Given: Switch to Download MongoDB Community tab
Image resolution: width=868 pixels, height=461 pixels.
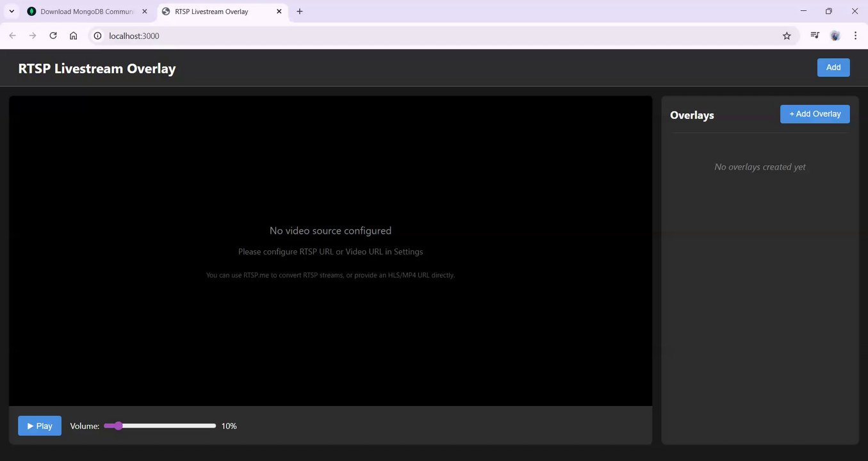Looking at the screenshot, I should click(x=87, y=12).
